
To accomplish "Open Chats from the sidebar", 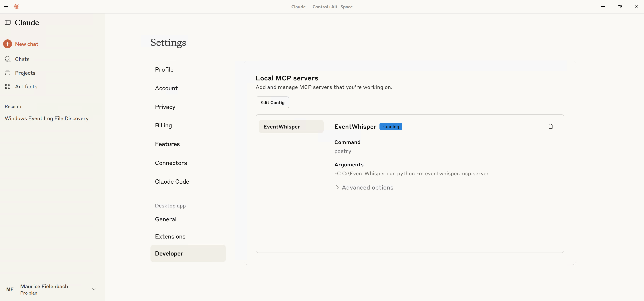I will click(x=22, y=59).
